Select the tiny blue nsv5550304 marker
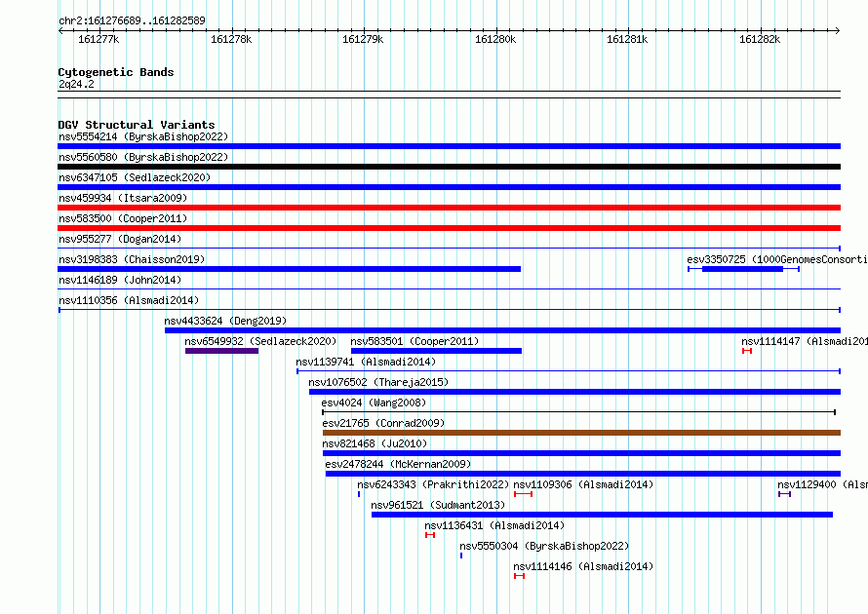 (x=461, y=556)
